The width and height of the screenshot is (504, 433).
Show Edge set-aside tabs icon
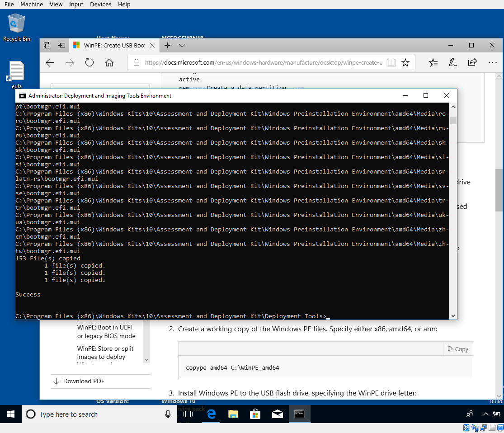47,45
